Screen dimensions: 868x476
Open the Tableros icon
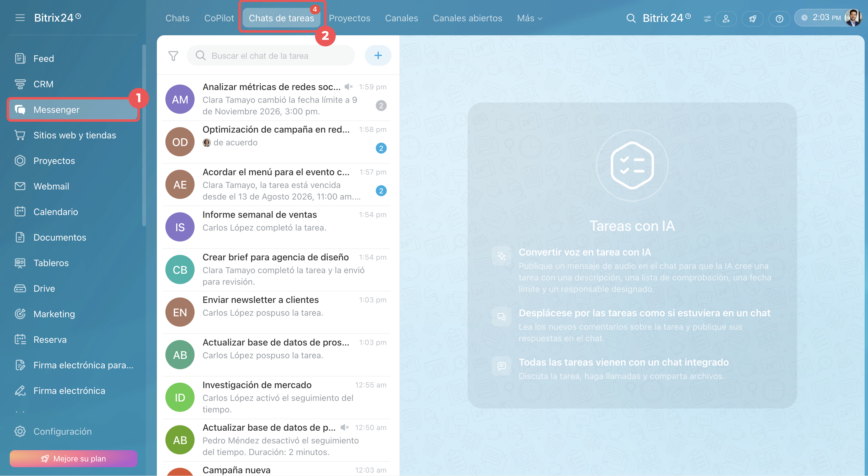(x=20, y=263)
